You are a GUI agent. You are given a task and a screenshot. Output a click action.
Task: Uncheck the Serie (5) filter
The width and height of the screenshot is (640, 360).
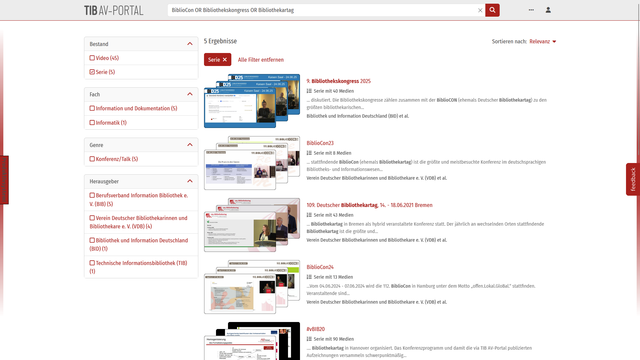[x=92, y=72]
